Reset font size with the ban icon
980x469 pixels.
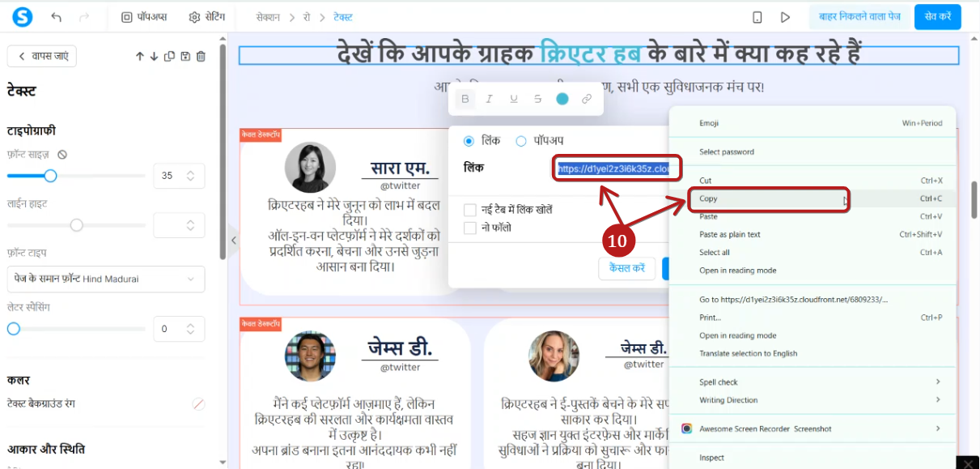click(62, 154)
